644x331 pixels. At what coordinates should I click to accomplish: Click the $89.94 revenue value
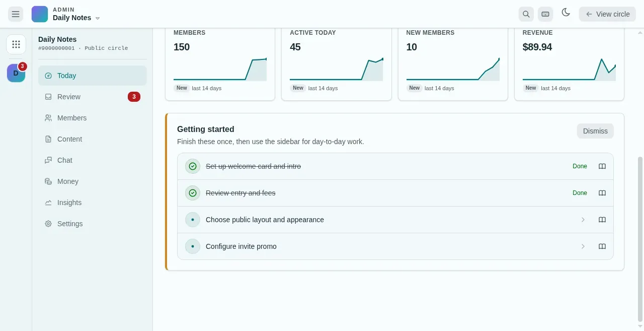537,47
